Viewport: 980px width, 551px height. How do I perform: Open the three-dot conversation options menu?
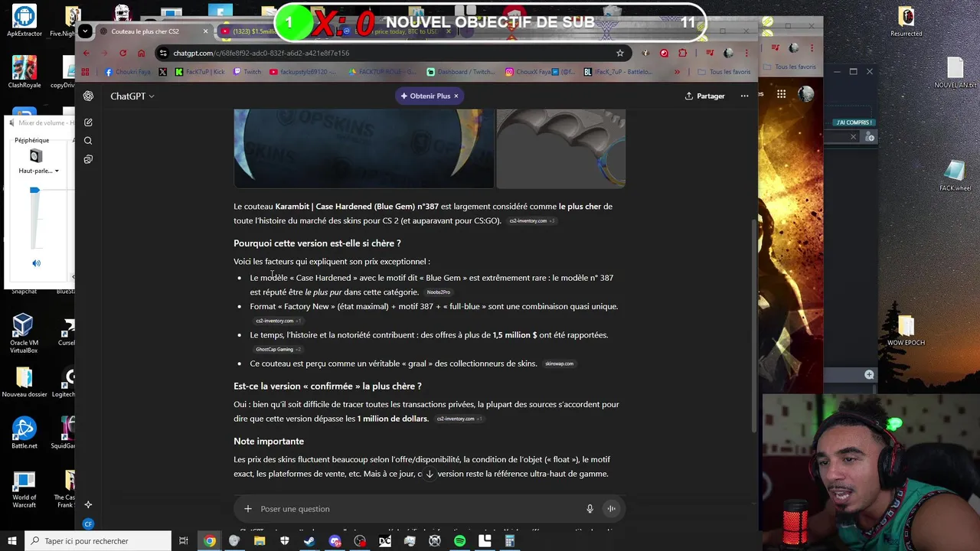point(744,96)
